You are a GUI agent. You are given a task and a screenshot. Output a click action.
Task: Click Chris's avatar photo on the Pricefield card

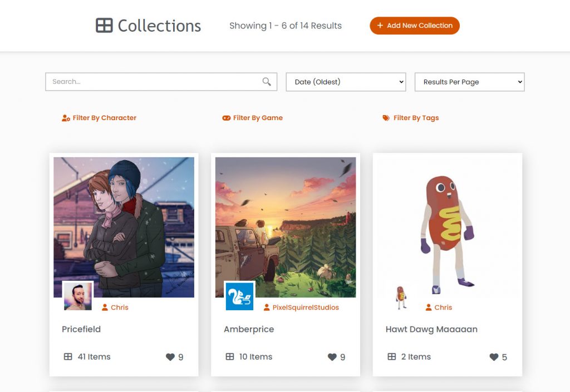point(77,296)
